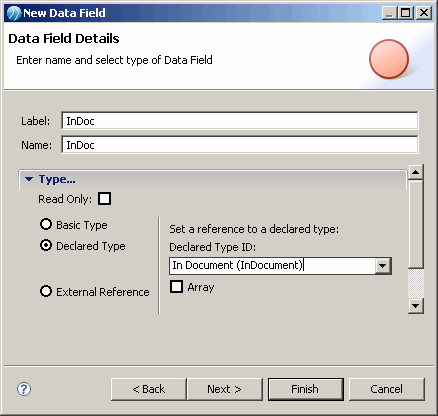Open the Declared Type ID dropdown arrow

click(383, 266)
